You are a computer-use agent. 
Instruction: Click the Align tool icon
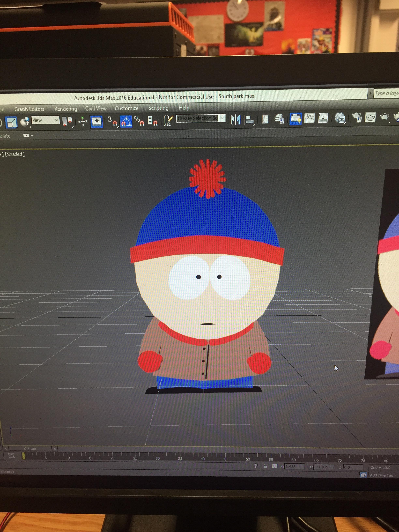click(x=249, y=119)
